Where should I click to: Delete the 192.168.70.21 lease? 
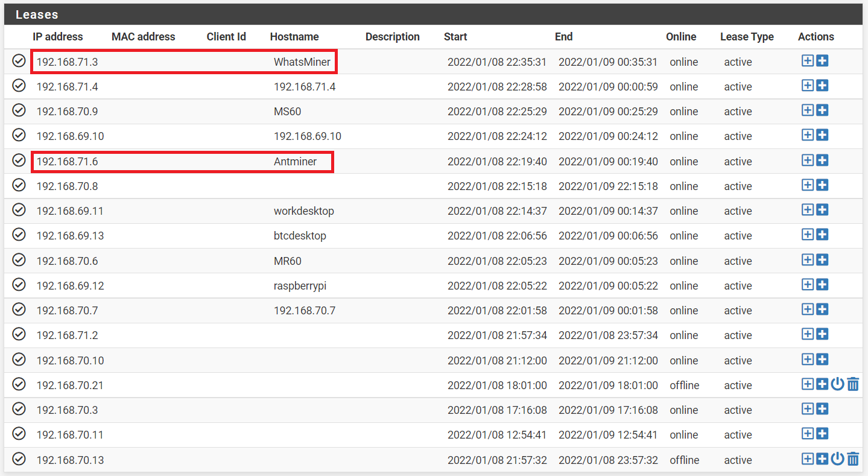click(x=853, y=384)
